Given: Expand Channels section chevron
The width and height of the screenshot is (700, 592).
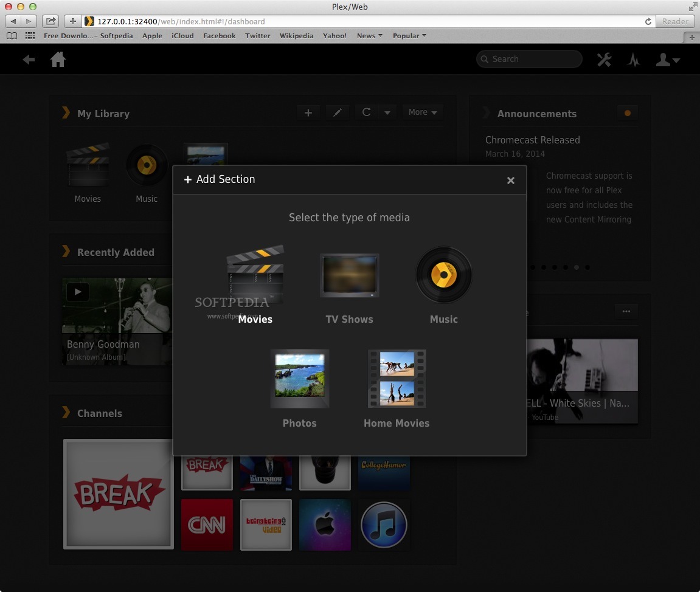Looking at the screenshot, I should (x=66, y=413).
